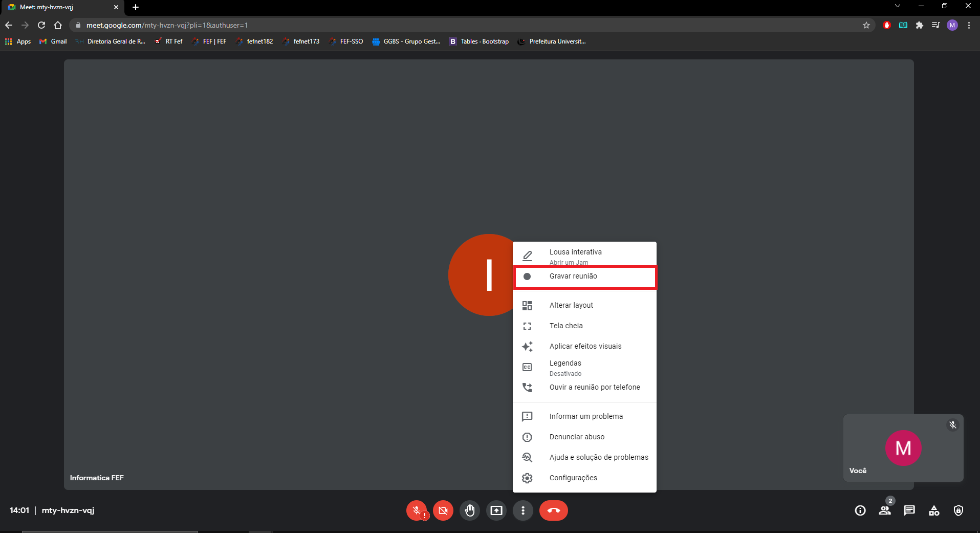
Task: Raise hand in the meeting
Action: pos(470,510)
